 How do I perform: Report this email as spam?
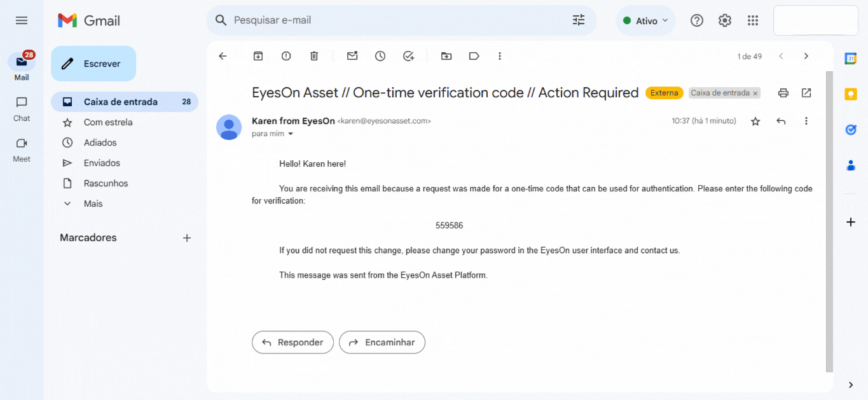point(286,56)
